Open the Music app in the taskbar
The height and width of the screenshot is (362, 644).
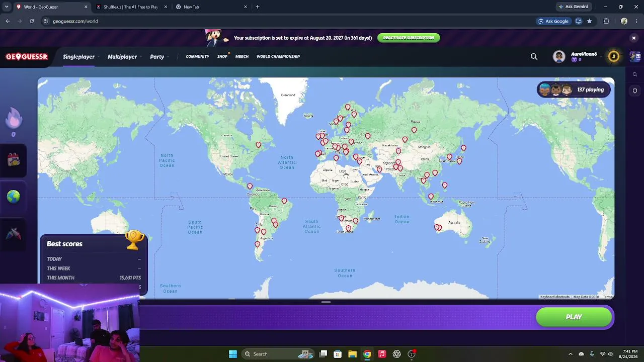click(x=382, y=354)
